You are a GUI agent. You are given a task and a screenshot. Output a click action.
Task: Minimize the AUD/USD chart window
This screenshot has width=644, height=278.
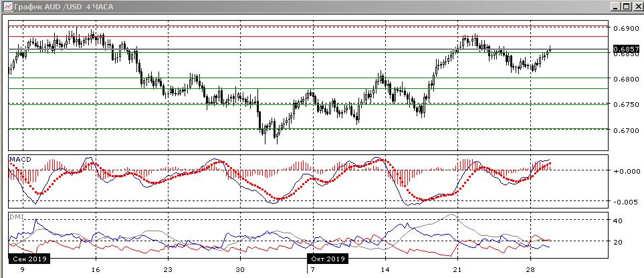point(615,6)
